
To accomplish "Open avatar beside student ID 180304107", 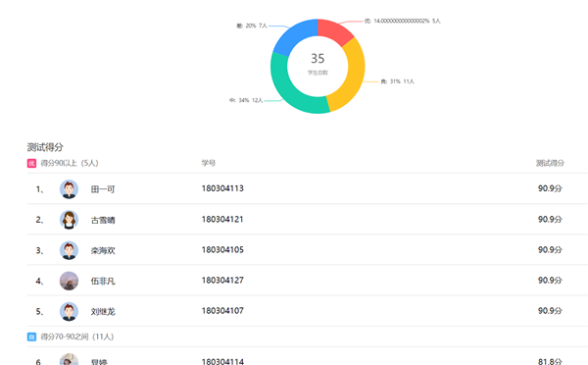I will [x=69, y=311].
